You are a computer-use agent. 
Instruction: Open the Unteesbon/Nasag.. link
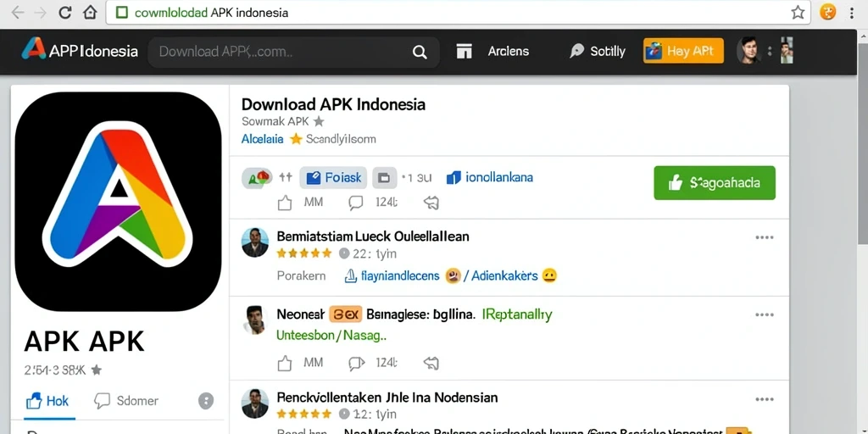(x=331, y=336)
